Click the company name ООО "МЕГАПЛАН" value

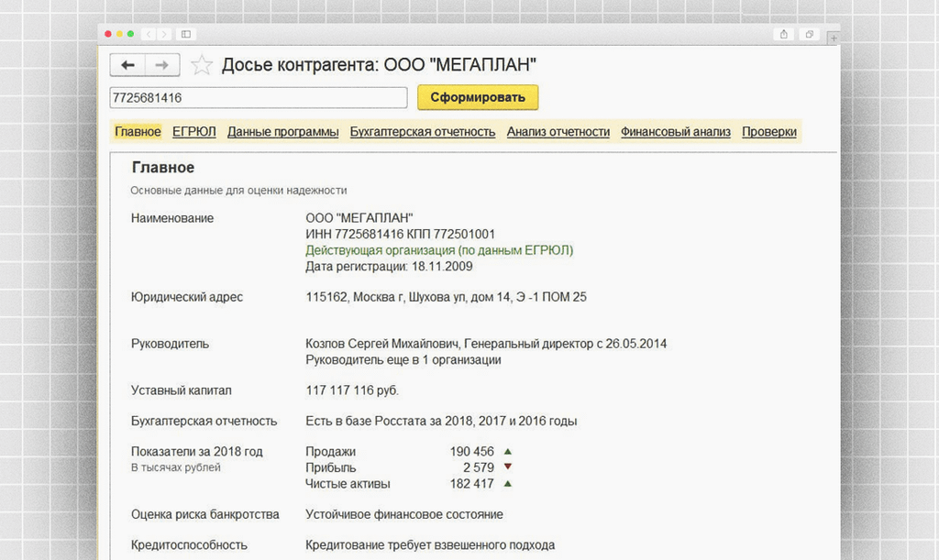(x=359, y=218)
